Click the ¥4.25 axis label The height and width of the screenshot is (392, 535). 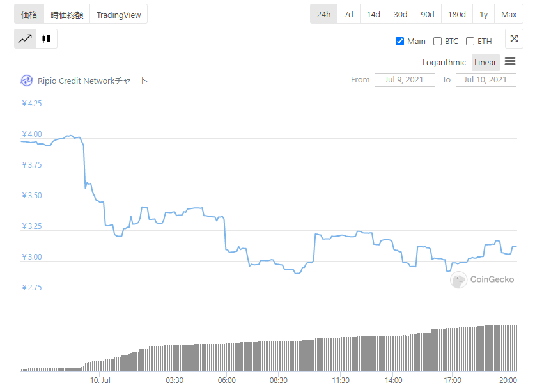(32, 104)
